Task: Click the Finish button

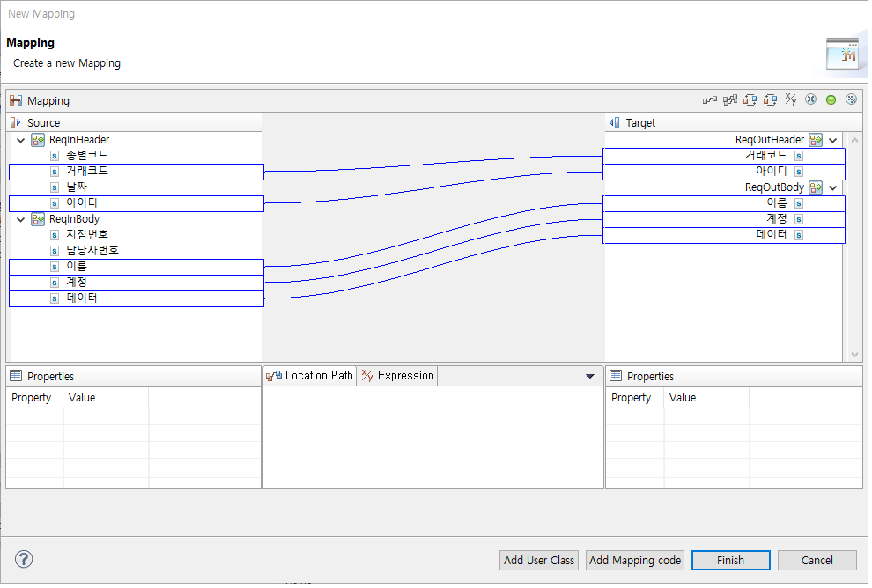Action: coord(730,560)
